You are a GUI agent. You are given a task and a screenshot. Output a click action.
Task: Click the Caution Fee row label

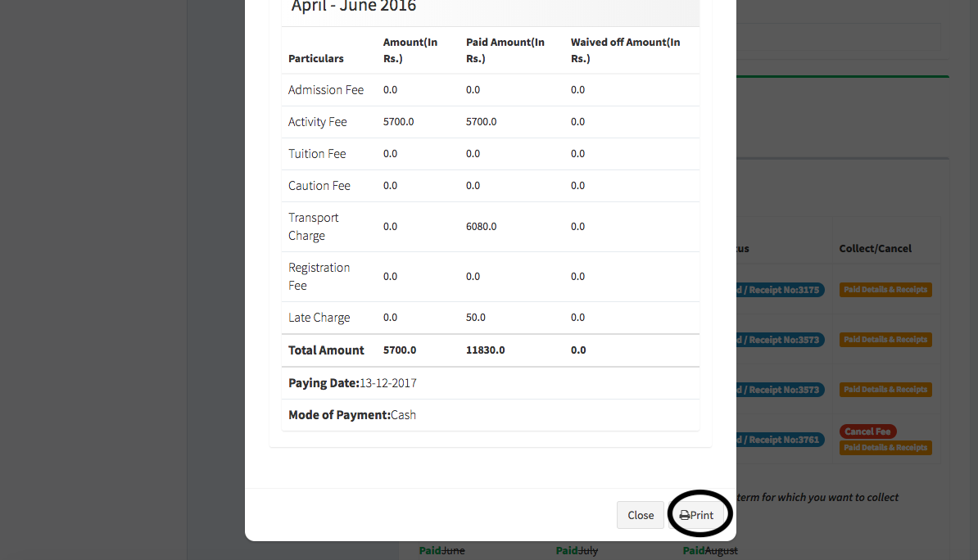point(319,185)
